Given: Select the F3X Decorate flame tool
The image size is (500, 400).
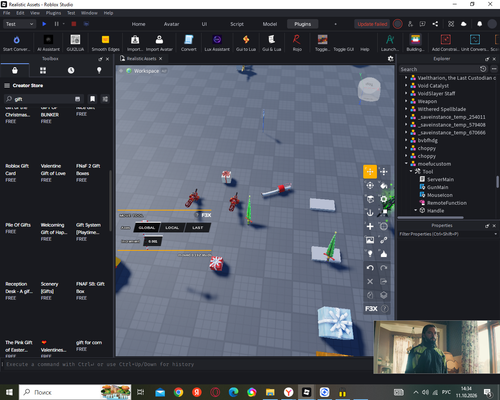Looking at the screenshot, I should [x=384, y=254].
